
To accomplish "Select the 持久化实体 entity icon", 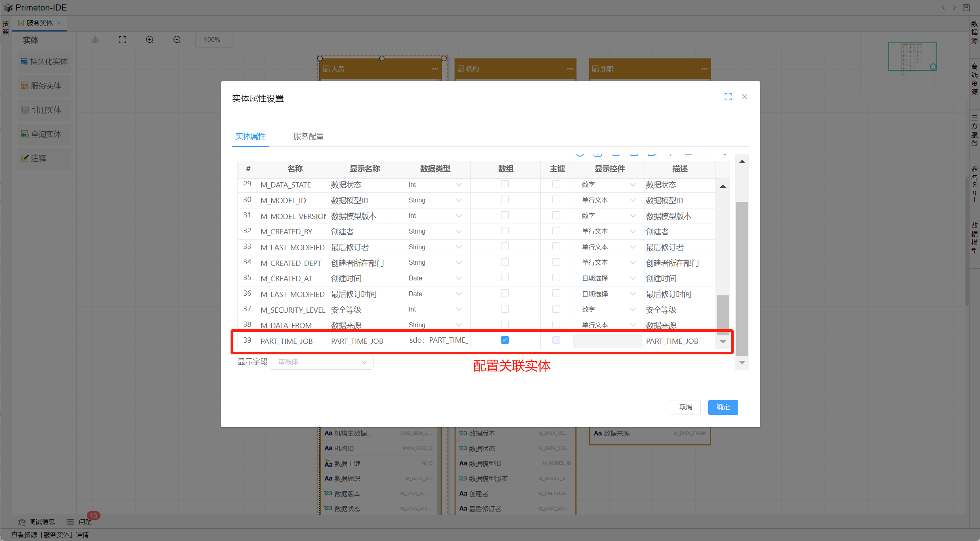I will point(24,61).
